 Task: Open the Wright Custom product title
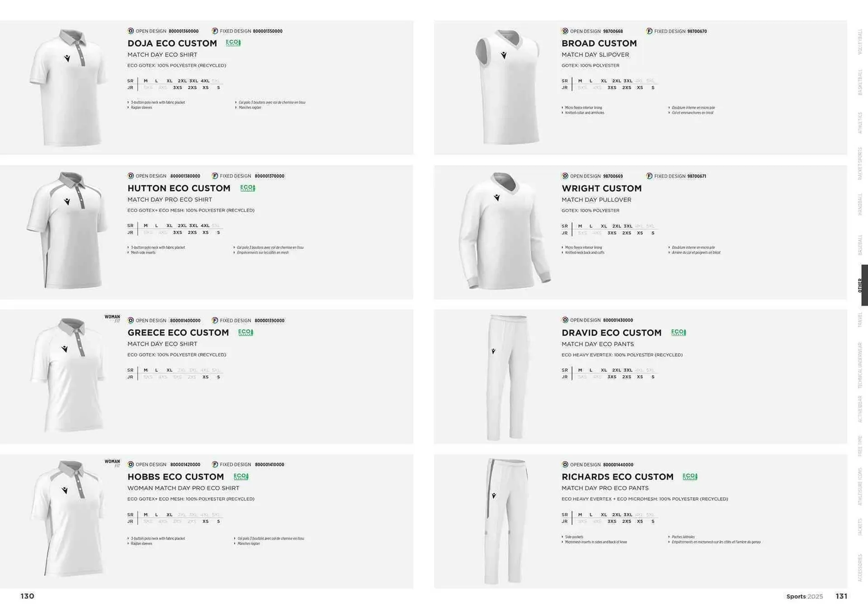tap(602, 188)
